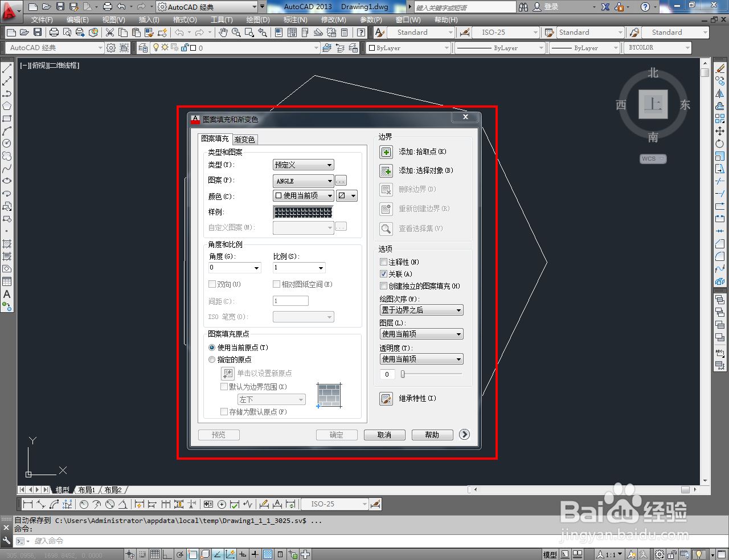Activate the Pan hand tool
Viewport: 729px width, 560px height.
point(223,32)
